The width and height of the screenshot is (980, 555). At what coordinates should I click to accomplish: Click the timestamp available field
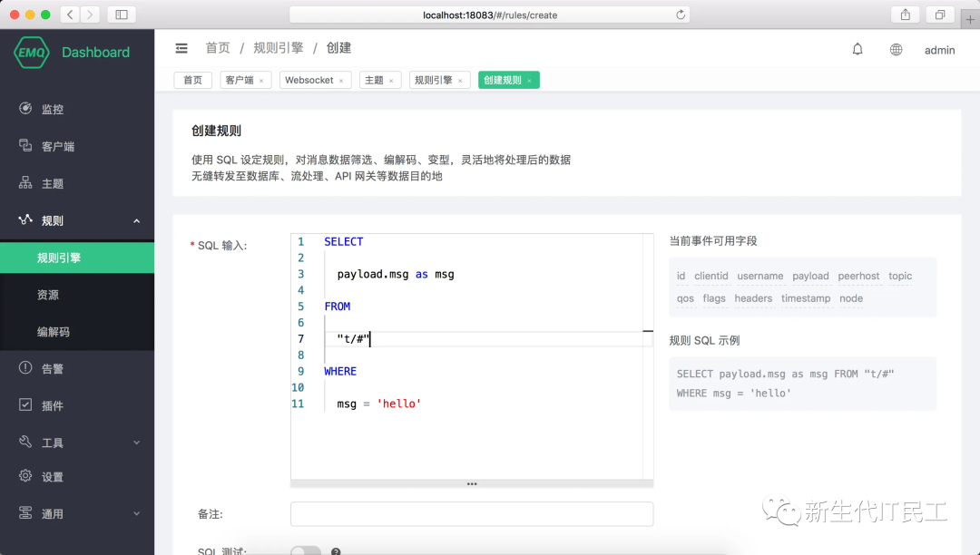[x=806, y=298]
